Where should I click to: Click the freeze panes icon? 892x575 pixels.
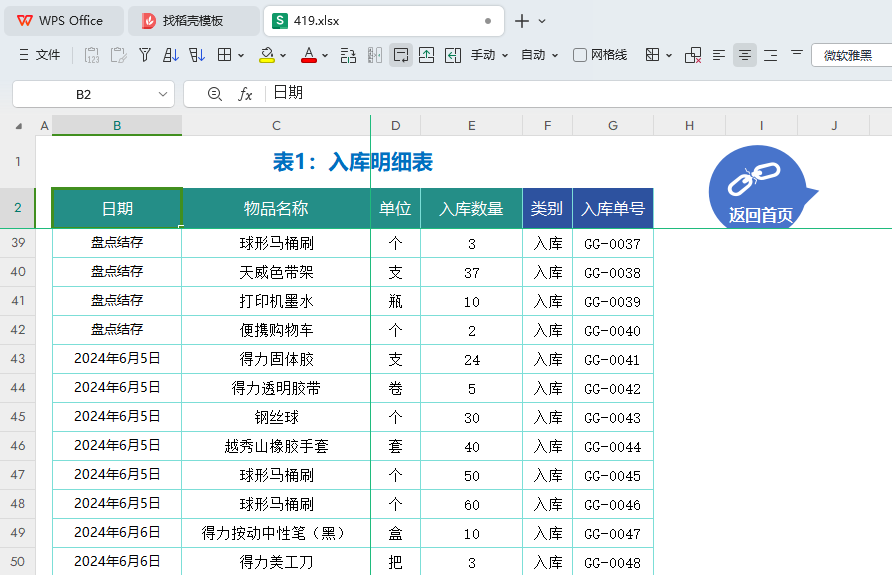[653, 55]
